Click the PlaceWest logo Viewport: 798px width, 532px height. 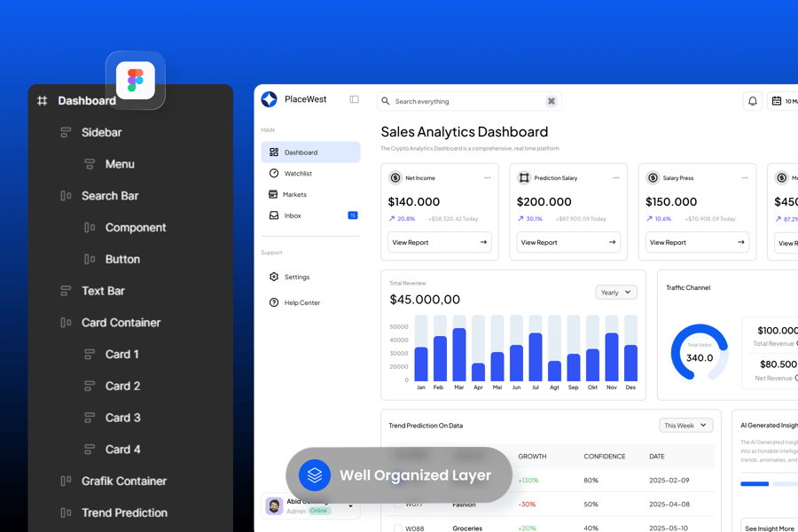click(270, 100)
